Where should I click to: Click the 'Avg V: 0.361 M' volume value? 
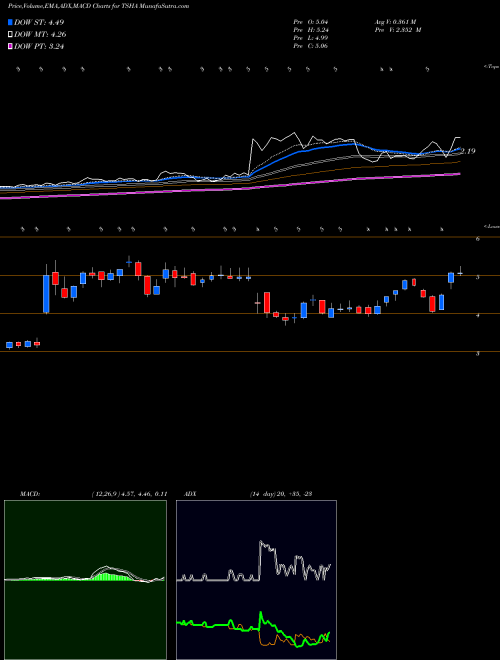[395, 21]
